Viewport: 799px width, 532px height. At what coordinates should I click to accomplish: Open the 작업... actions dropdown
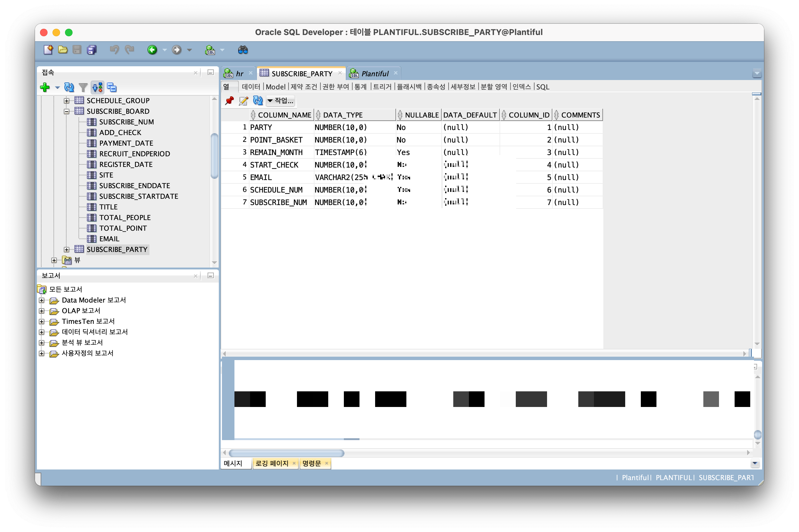(x=280, y=101)
